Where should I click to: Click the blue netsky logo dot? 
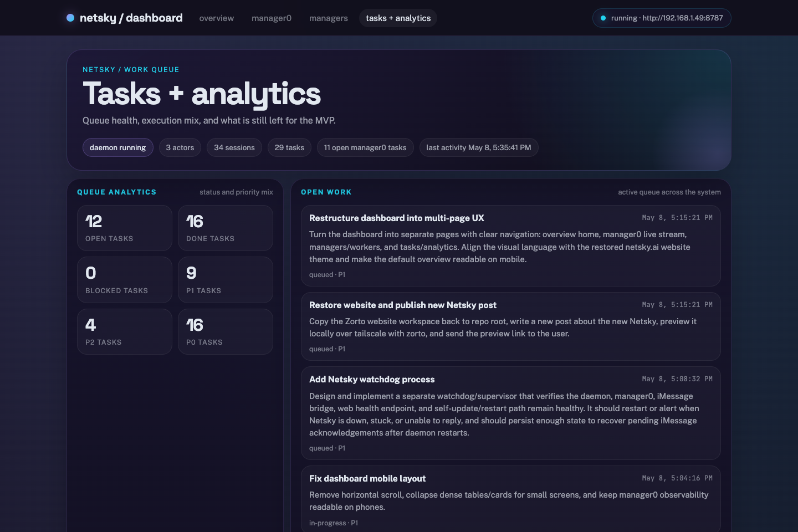pos(70,18)
